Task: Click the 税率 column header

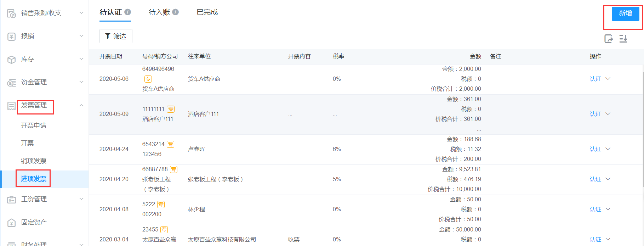Action: pyautogui.click(x=338, y=56)
